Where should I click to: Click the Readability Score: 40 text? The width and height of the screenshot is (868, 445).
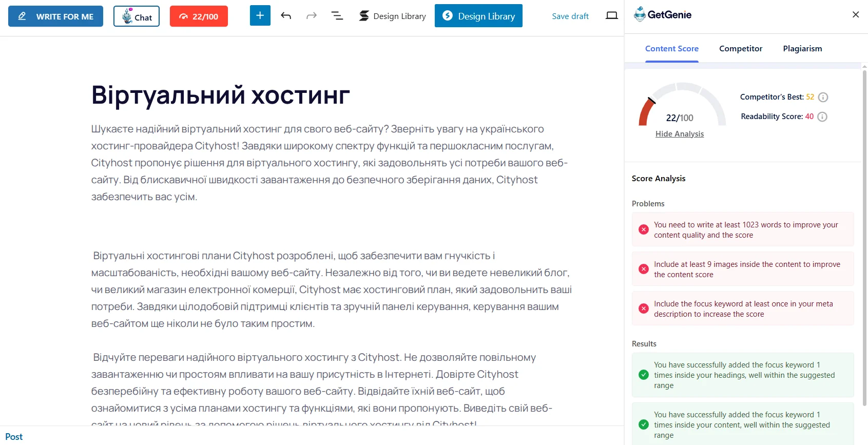click(x=777, y=117)
